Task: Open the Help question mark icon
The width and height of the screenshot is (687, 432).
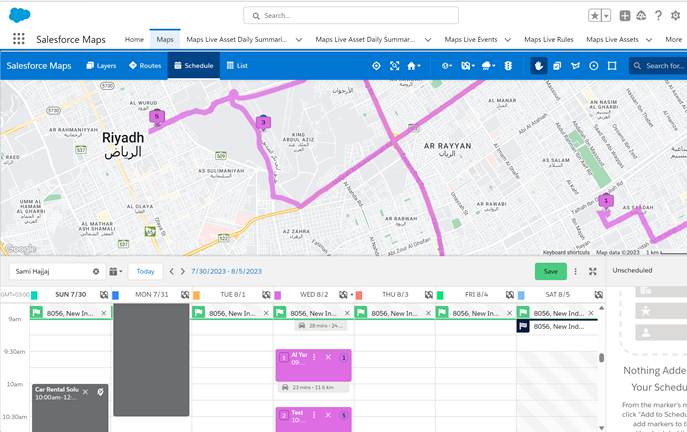Action: tap(658, 16)
